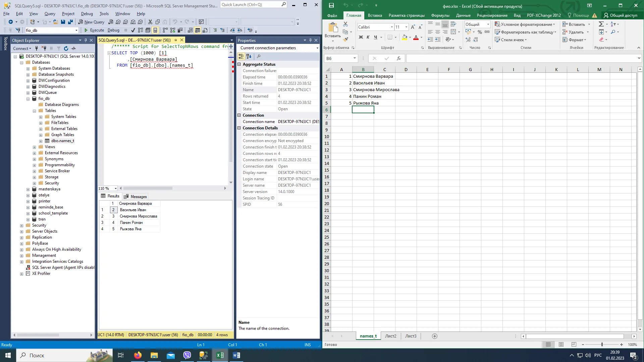This screenshot has height=362, width=644.
Task: Click the Save icon in SSMS toolbar
Action: [x=63, y=22]
